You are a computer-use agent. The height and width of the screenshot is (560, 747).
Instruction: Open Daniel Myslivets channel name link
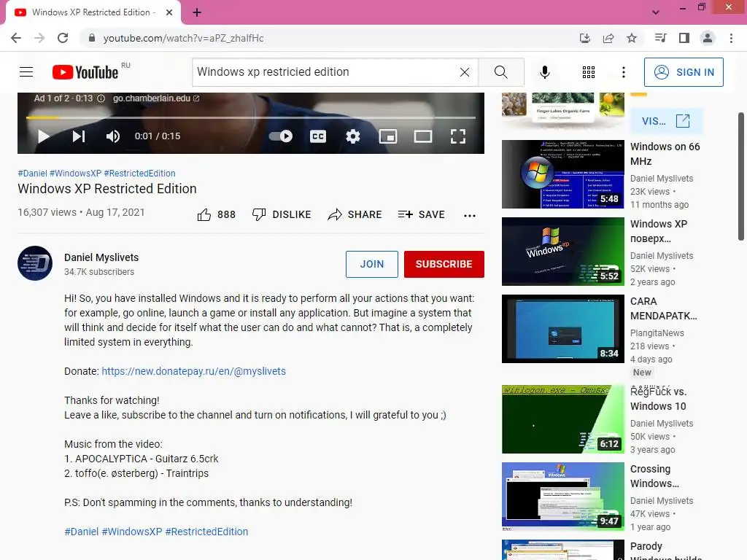pyautogui.click(x=101, y=257)
